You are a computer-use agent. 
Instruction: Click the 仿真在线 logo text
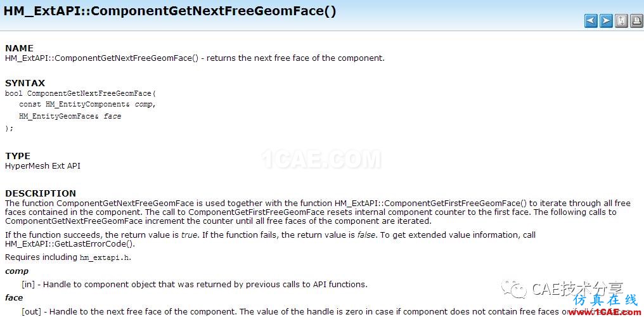click(605, 299)
